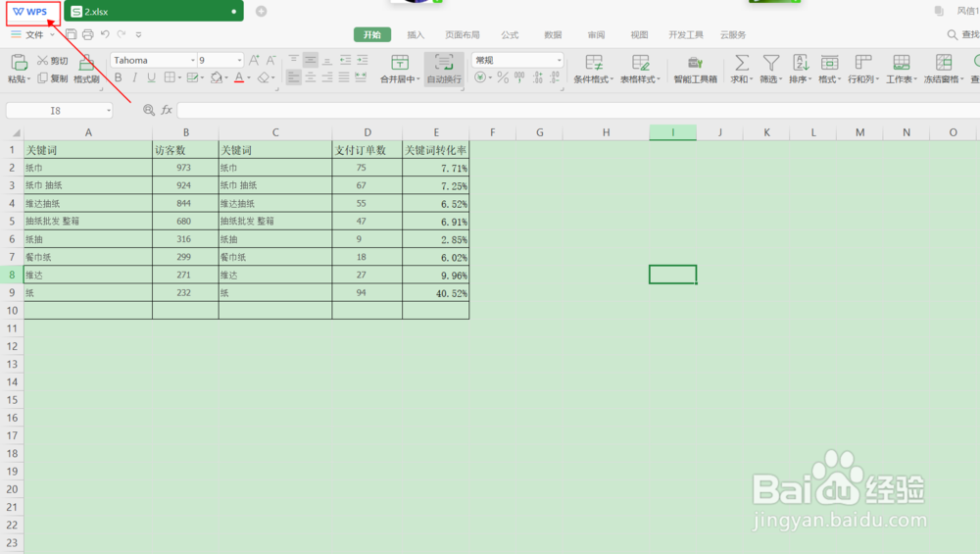The image size is (980, 554).
Task: Click the 行和列 rows and columns icon
Action: coord(863,63)
